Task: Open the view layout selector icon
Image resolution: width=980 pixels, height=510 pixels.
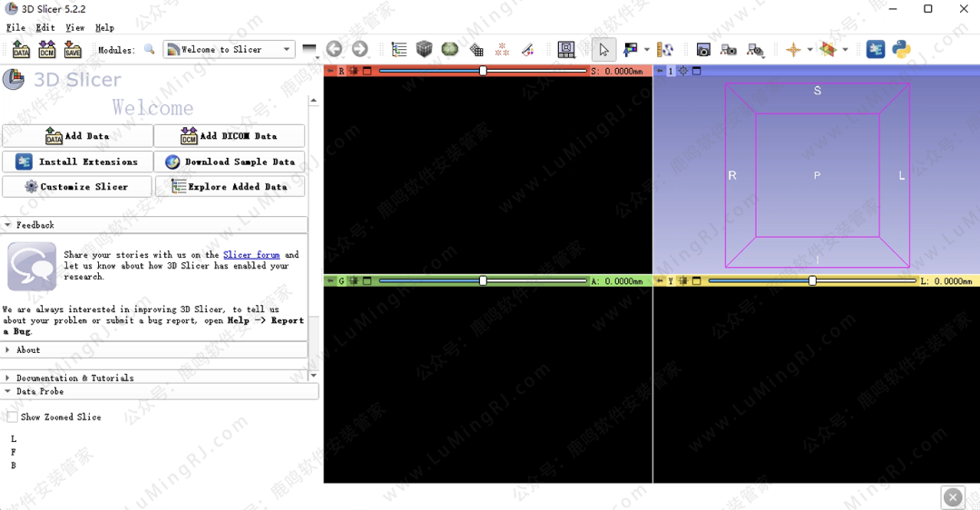Action: [x=566, y=49]
